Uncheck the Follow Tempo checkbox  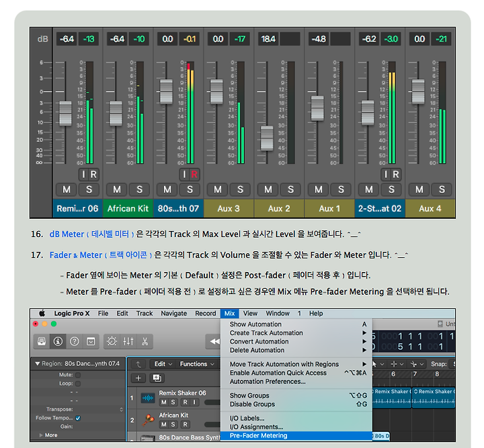(x=78, y=418)
